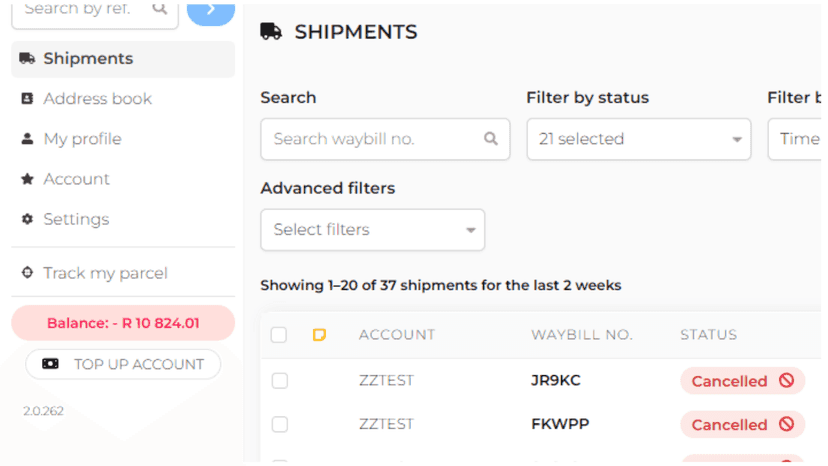828x466 pixels.
Task: Click the cancelled icon on FKWPP status
Action: 786,424
